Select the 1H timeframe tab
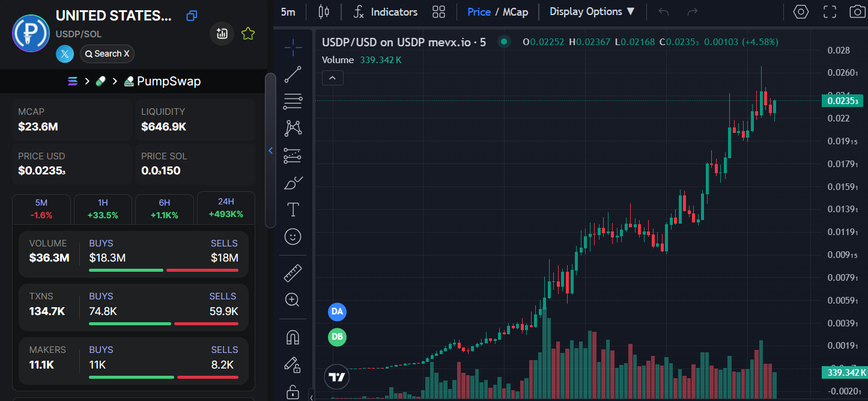The height and width of the screenshot is (401, 868). tap(103, 208)
